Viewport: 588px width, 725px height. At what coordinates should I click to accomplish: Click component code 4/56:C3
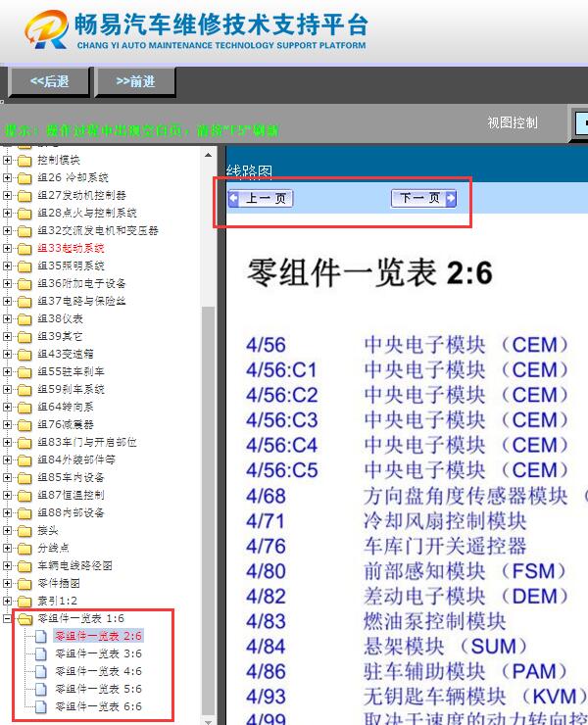[x=281, y=420]
